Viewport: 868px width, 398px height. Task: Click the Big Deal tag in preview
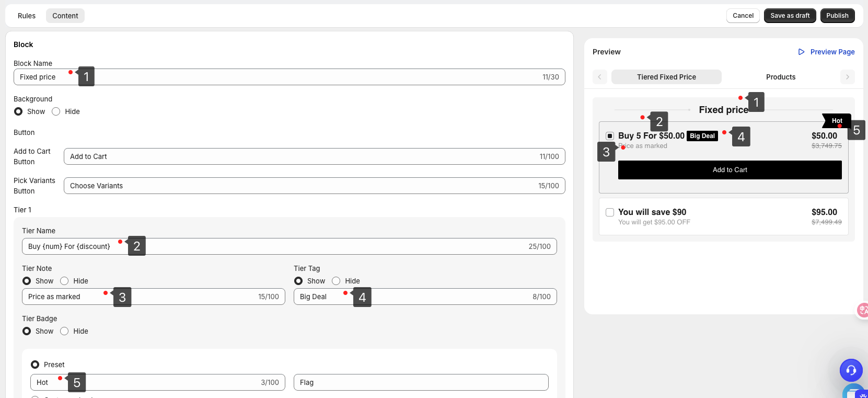point(702,136)
